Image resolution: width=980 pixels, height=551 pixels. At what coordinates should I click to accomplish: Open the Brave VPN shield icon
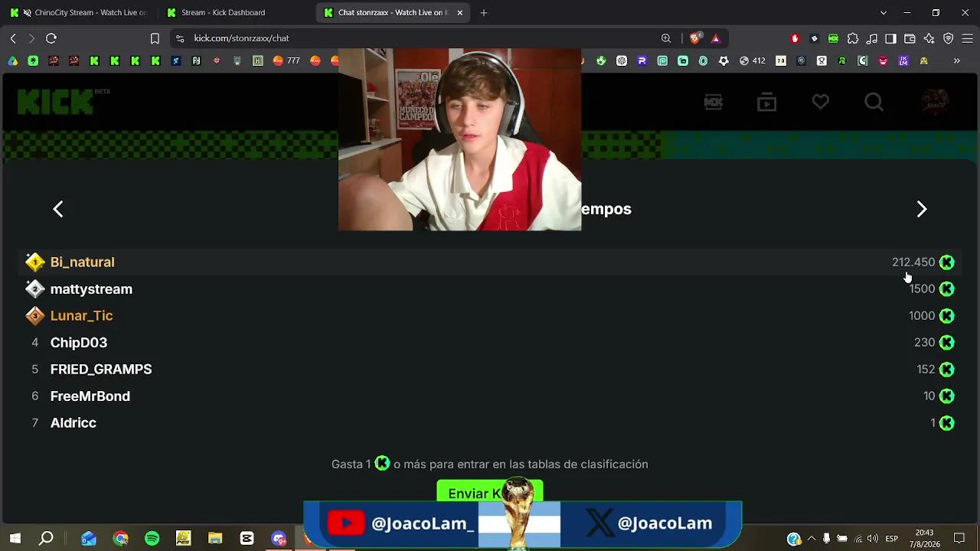tap(948, 38)
